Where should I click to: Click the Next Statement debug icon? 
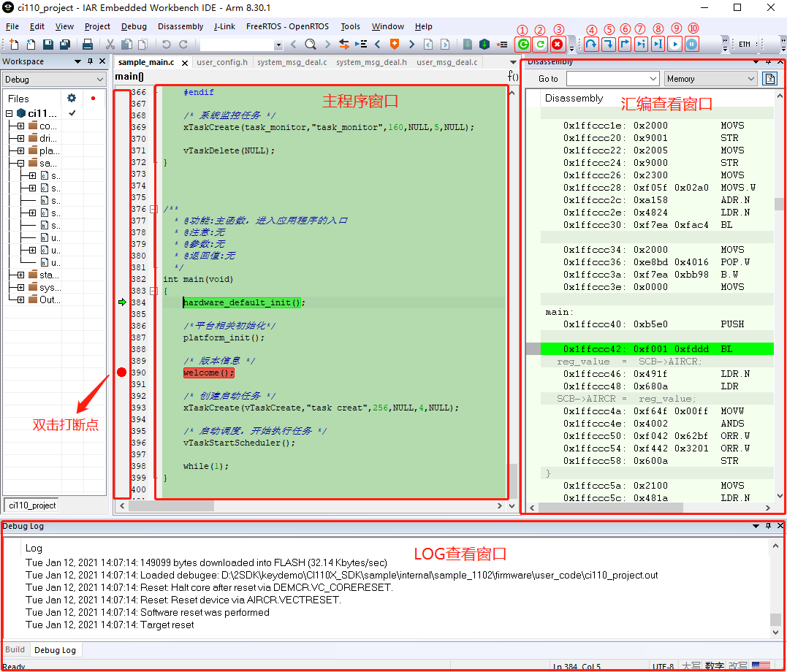(x=641, y=45)
